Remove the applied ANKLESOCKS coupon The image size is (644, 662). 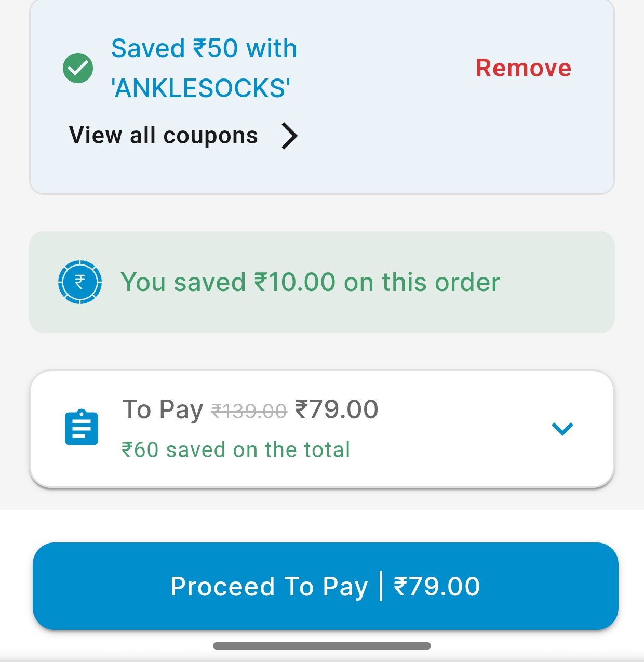523,68
